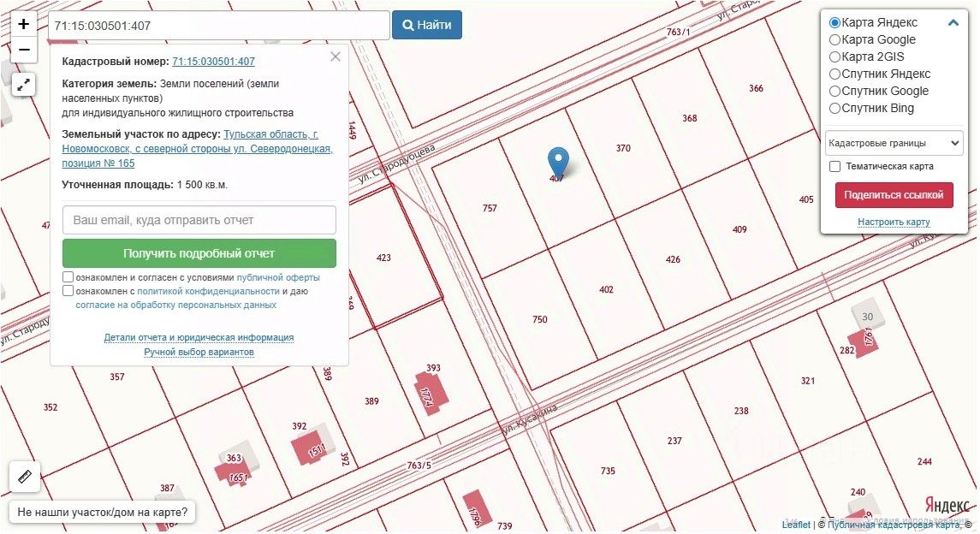This screenshot has width=980, height=534.
Task: Select parcel 237 on the map
Action: (x=674, y=441)
